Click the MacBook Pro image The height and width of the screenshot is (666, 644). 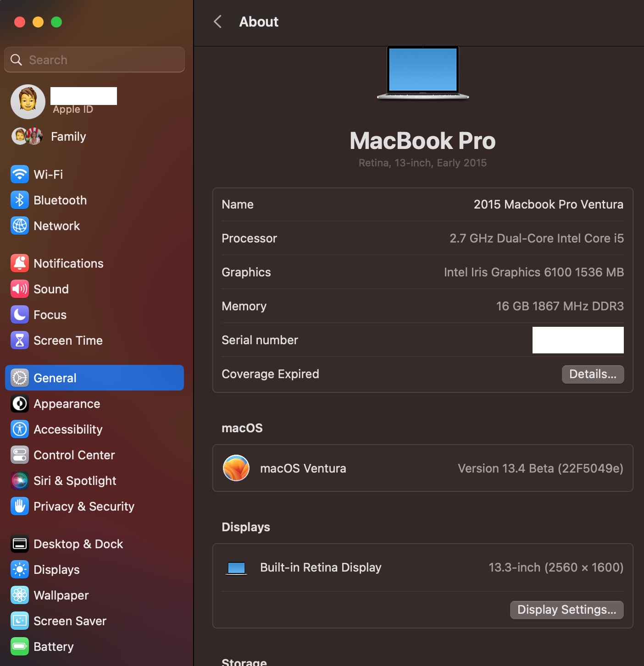point(422,73)
